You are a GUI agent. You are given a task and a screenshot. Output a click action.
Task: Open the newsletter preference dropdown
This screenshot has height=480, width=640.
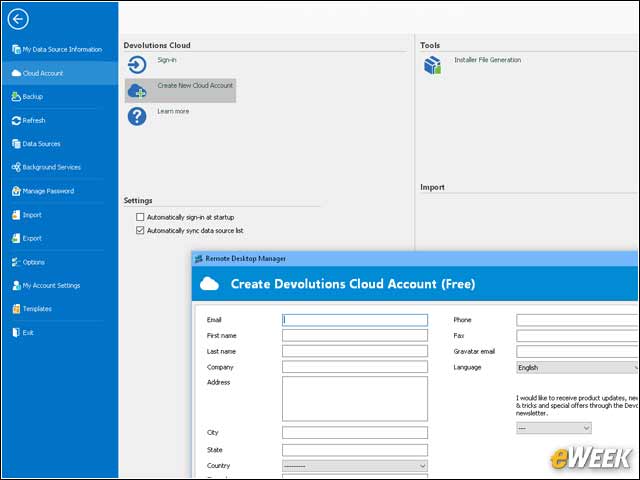pyautogui.click(x=553, y=428)
